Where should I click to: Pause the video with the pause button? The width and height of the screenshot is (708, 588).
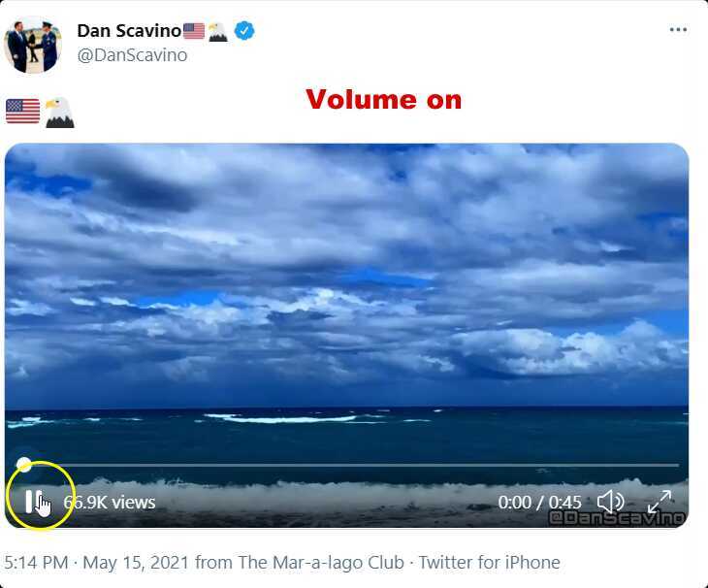[x=33, y=502]
